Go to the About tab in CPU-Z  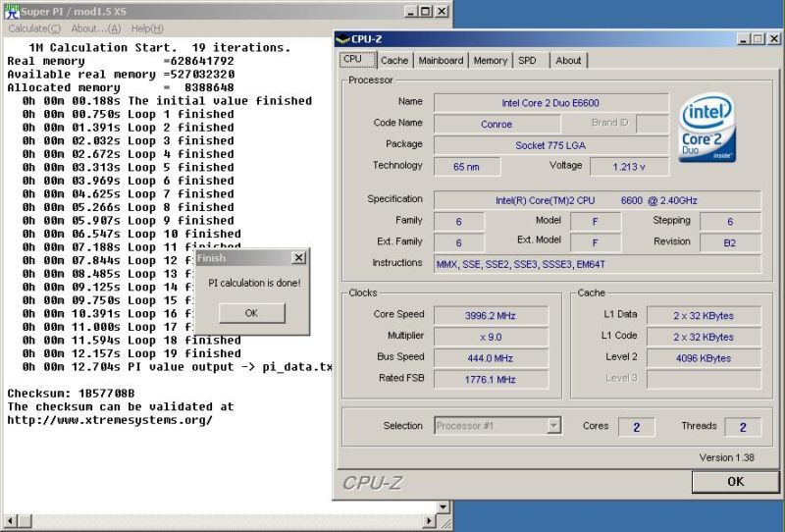568,60
